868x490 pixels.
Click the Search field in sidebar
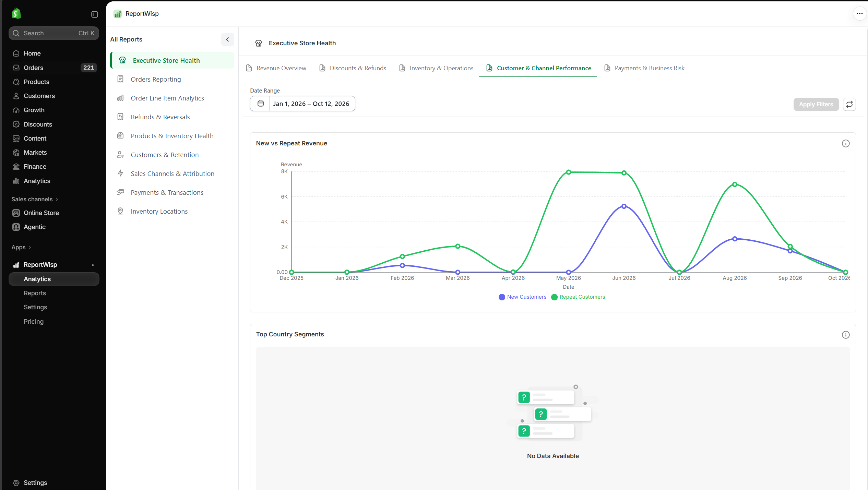coord(54,33)
